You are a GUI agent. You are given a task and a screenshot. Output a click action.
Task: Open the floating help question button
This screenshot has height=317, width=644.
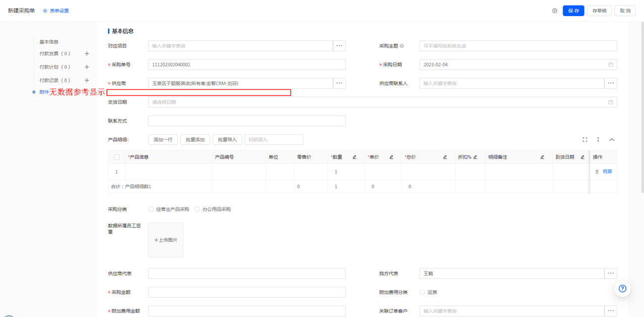[x=622, y=288]
